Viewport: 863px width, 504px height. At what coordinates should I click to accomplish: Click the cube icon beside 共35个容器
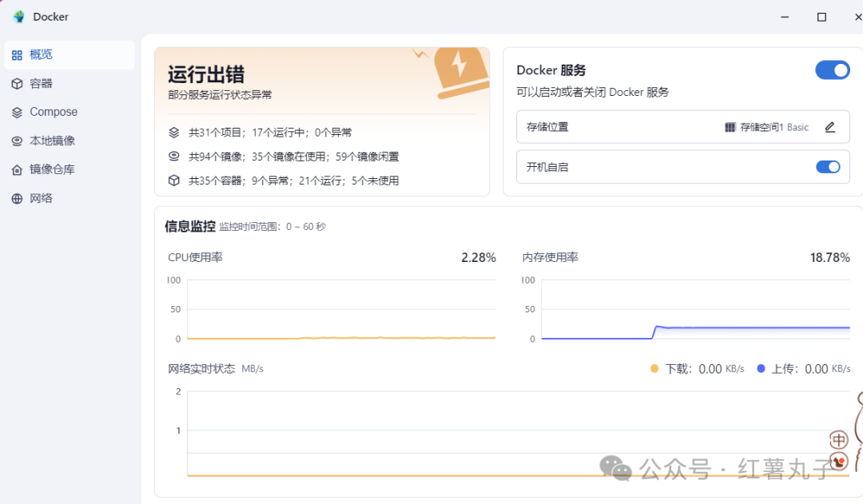click(174, 181)
